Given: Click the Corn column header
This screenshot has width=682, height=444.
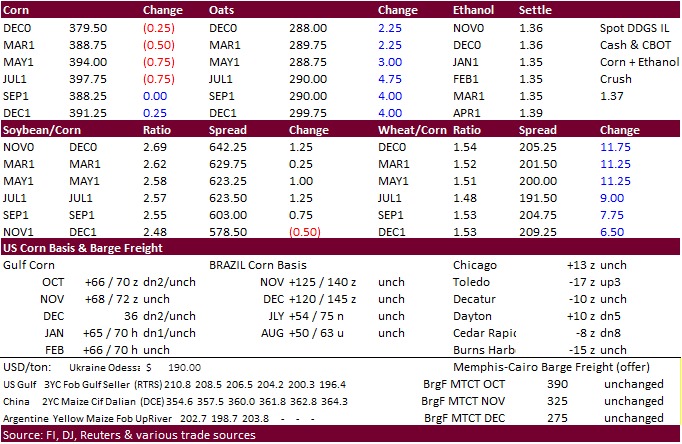Looking at the screenshot, I should (x=20, y=11).
